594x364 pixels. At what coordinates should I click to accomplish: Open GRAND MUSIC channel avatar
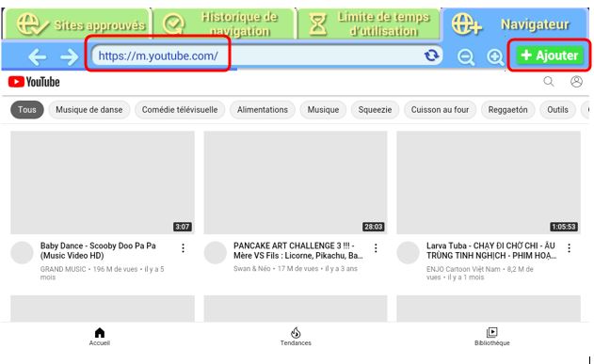click(22, 253)
